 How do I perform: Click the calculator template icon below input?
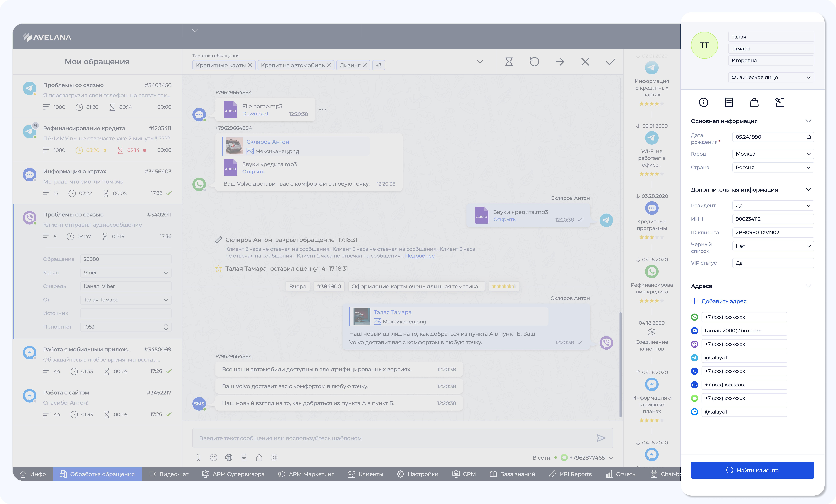[x=244, y=457]
